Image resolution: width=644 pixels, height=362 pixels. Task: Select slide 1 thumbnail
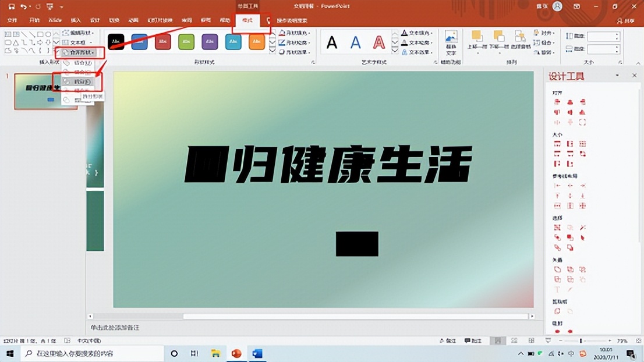pyautogui.click(x=45, y=91)
